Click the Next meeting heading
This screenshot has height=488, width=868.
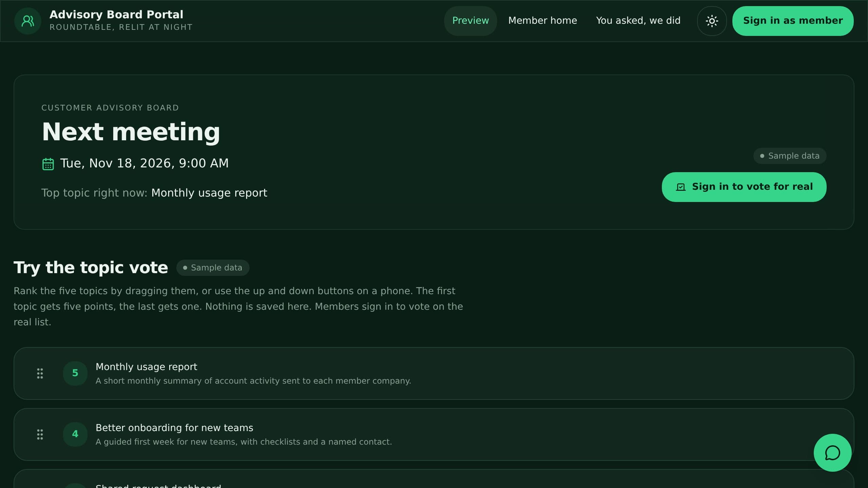131,132
